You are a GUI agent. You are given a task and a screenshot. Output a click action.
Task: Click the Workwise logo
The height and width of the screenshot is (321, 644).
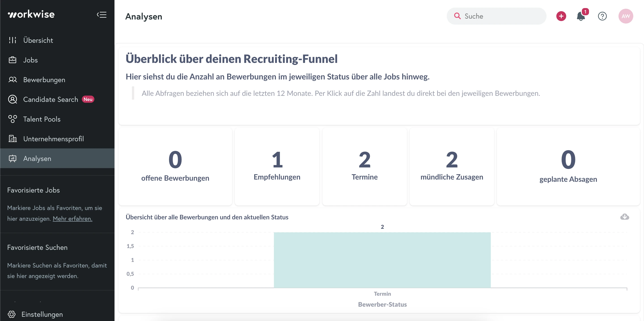tap(31, 14)
